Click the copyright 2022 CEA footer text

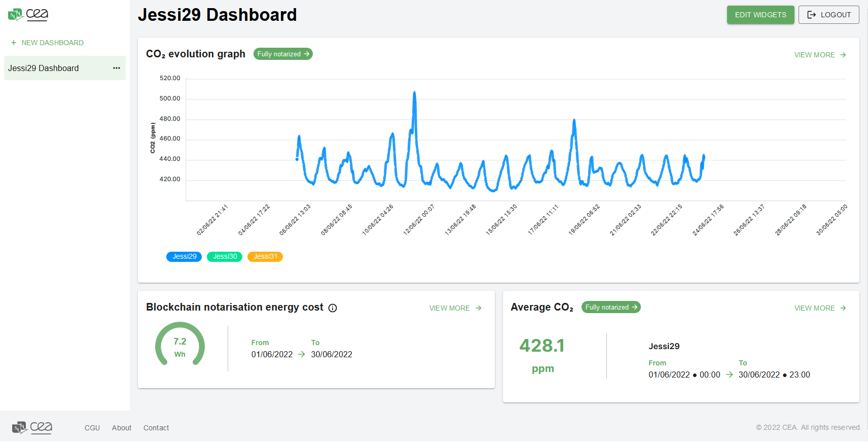[808, 427]
